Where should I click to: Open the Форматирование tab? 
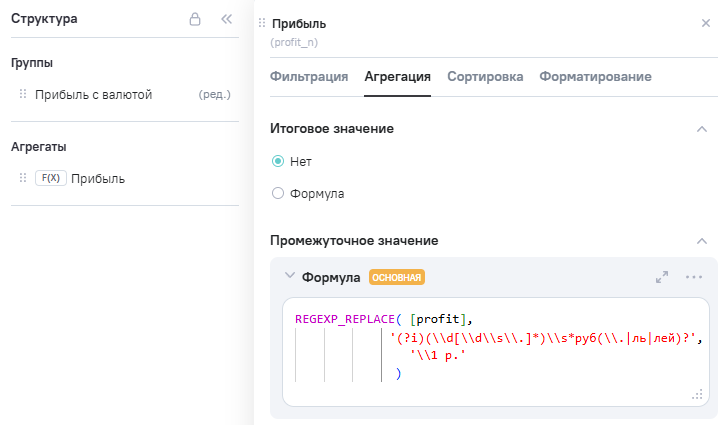[x=595, y=76]
